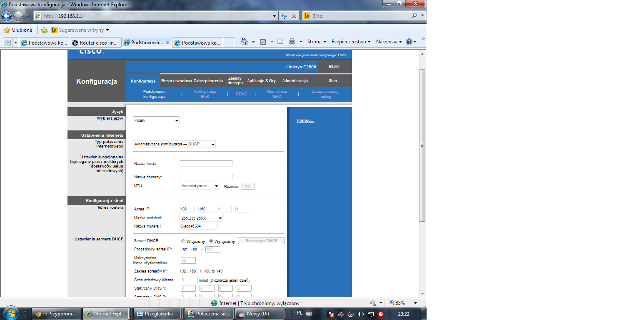The image size is (644, 320).
Task: Open the Automatyczna konfiguracja — DHCP dropdown
Action: 175,144
